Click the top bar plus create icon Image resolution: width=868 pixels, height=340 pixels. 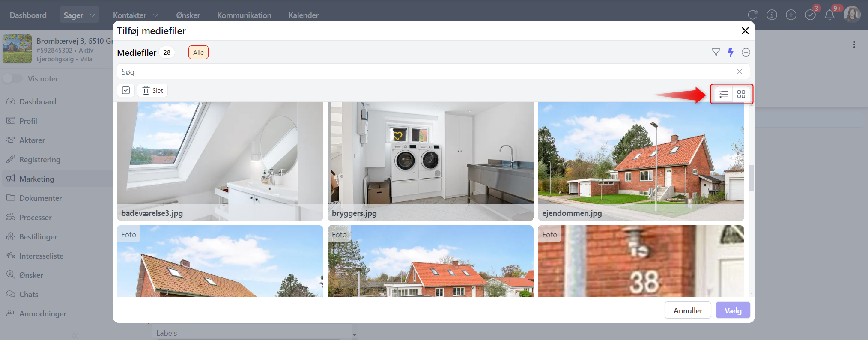(791, 15)
